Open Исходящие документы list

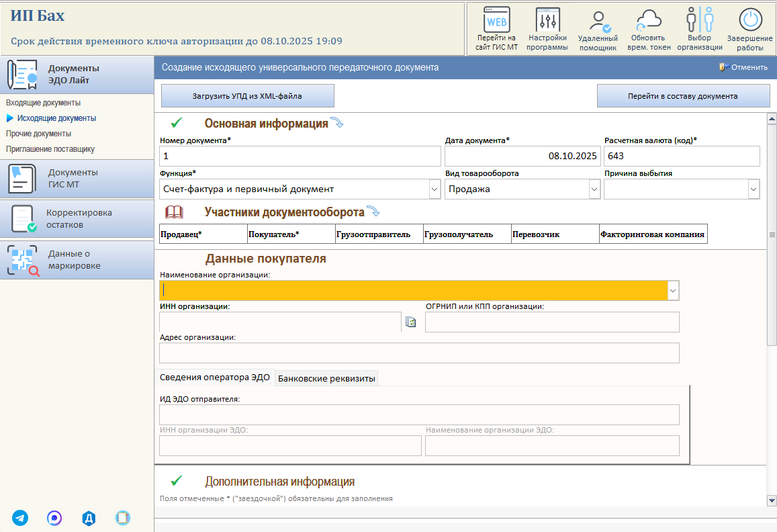(56, 118)
